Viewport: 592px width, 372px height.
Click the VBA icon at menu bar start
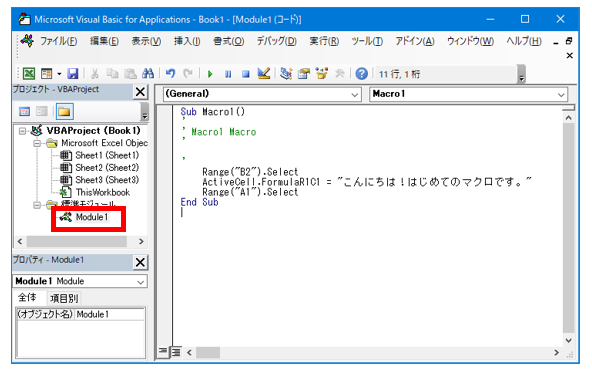27,40
